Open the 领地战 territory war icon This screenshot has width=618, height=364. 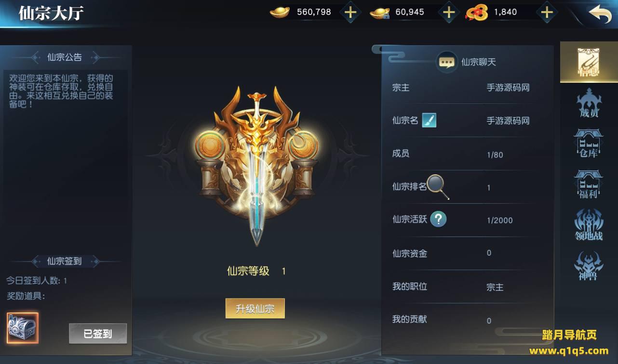(589, 224)
